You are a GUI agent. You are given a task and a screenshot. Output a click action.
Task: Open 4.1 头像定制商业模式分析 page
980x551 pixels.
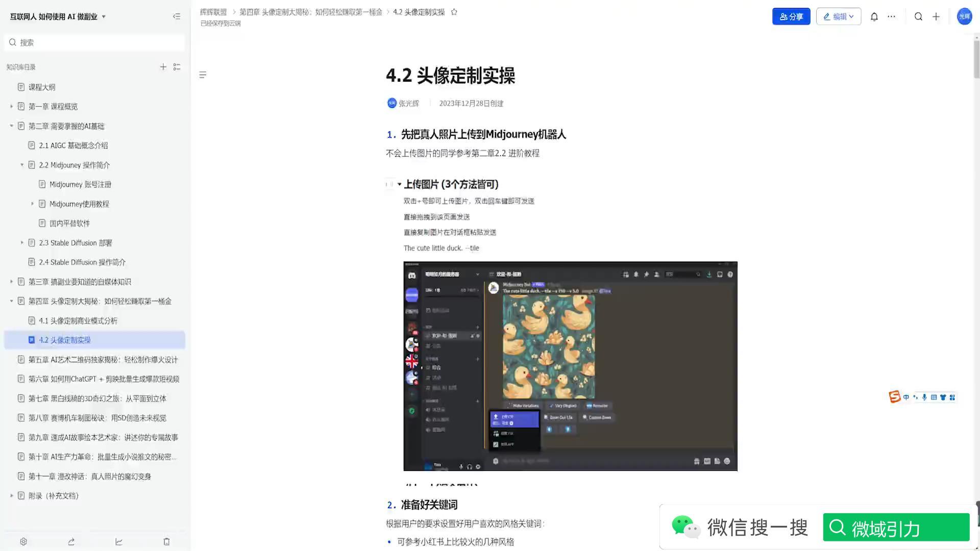(x=78, y=320)
